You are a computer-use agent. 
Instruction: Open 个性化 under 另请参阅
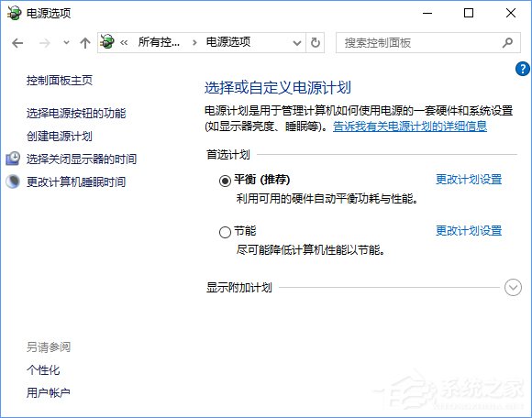click(x=43, y=369)
